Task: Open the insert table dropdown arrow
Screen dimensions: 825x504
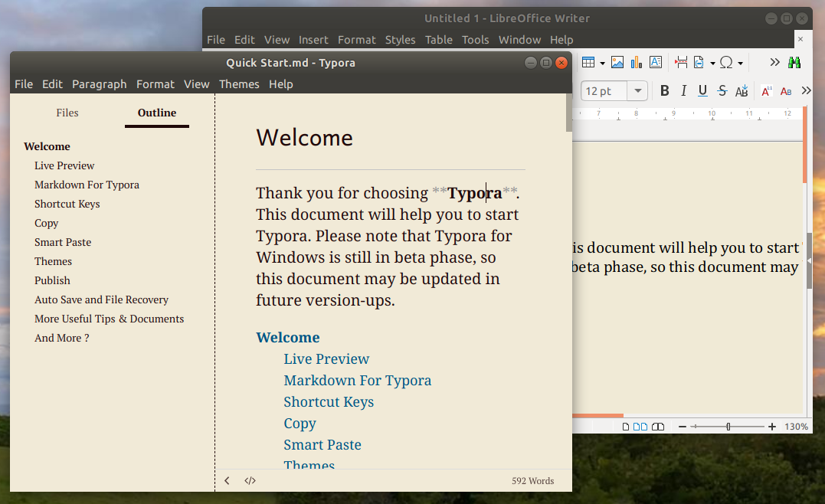Action: [602, 62]
